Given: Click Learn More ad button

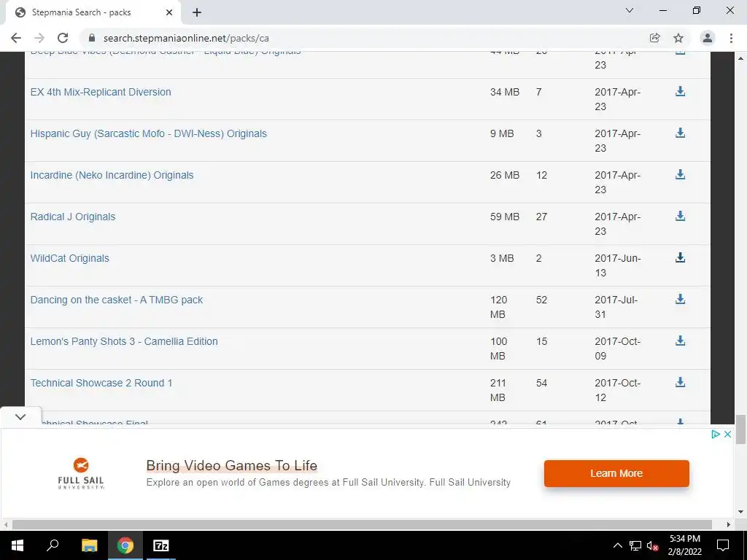Looking at the screenshot, I should [x=616, y=473].
